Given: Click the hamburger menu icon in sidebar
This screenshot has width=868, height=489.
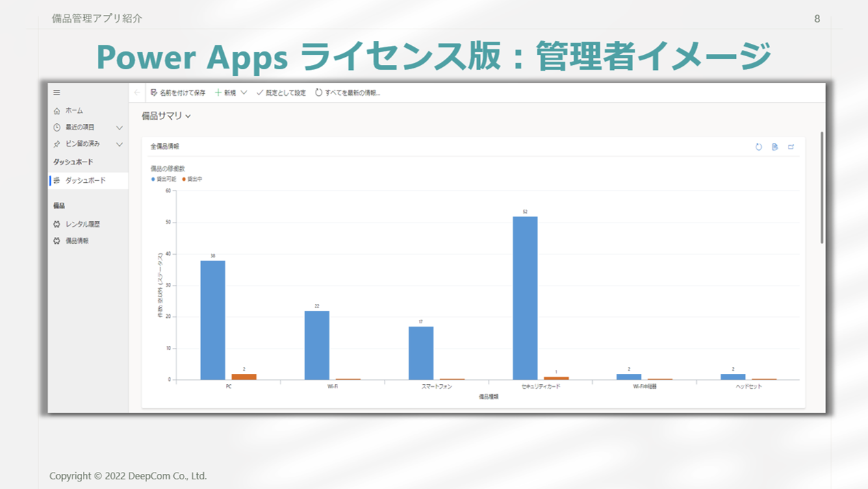Looking at the screenshot, I should coord(57,93).
